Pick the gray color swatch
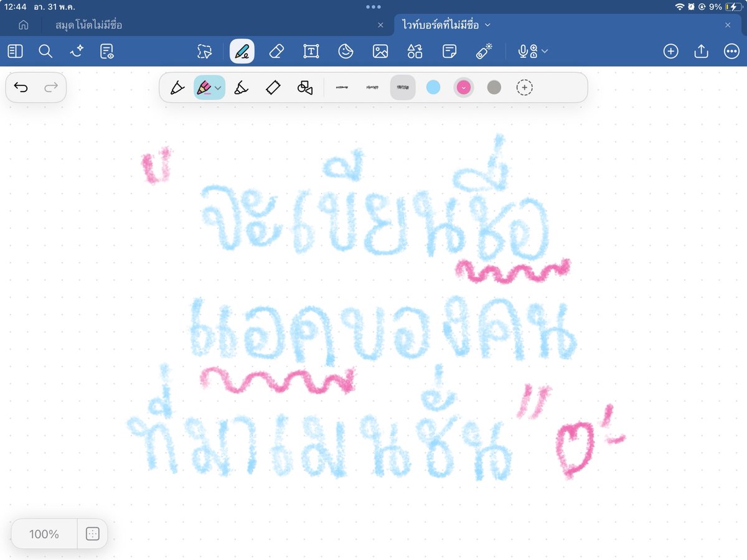 494,88
